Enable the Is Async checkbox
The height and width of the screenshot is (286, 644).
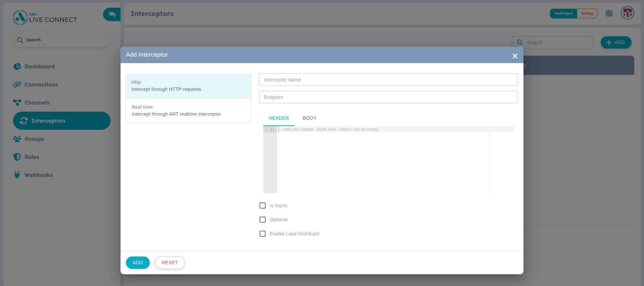(263, 206)
